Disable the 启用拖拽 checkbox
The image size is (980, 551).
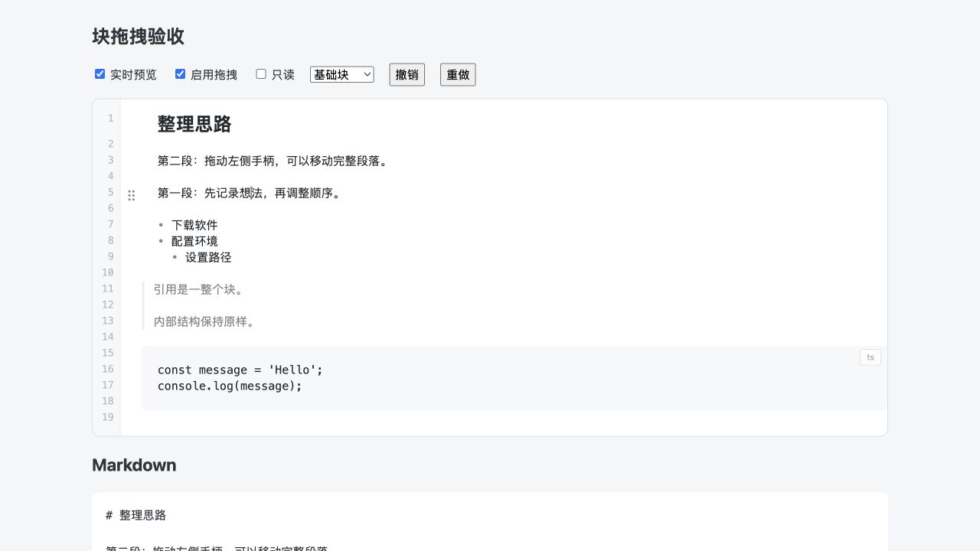[180, 73]
